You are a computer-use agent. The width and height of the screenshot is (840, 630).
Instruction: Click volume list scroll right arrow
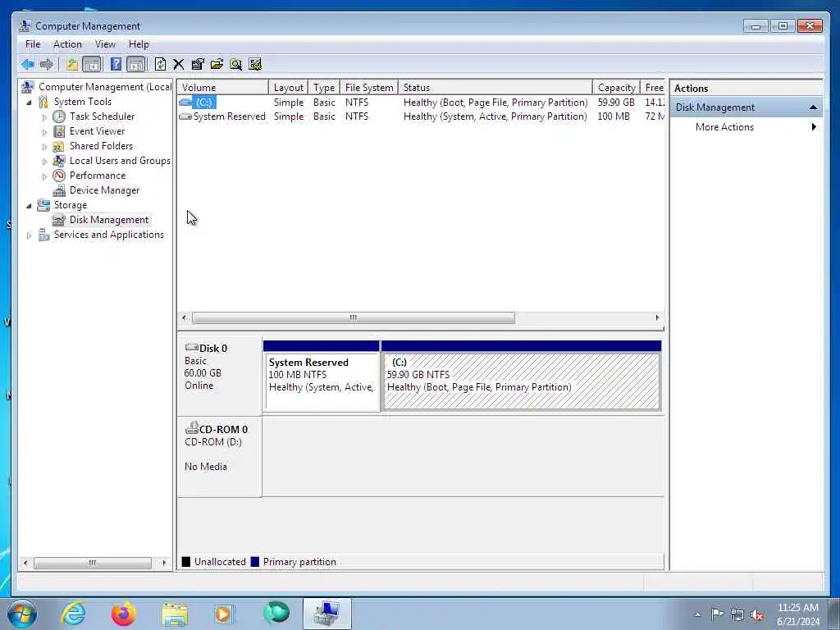click(x=657, y=317)
